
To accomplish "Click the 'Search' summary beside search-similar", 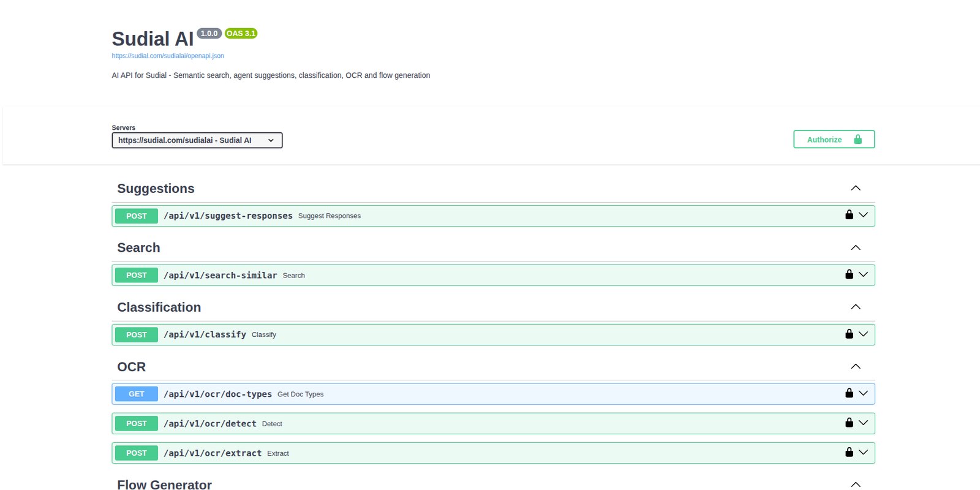I will 294,276.
